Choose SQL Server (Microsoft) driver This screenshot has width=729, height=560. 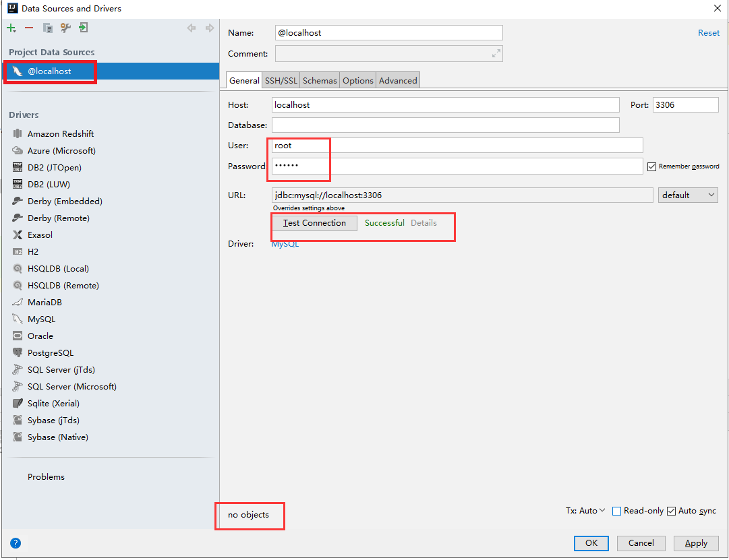[71, 387]
